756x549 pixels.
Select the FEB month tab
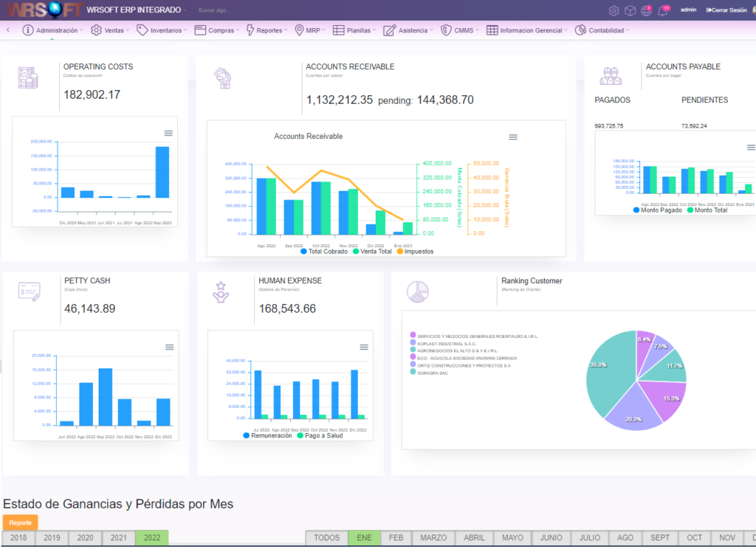pos(396,538)
